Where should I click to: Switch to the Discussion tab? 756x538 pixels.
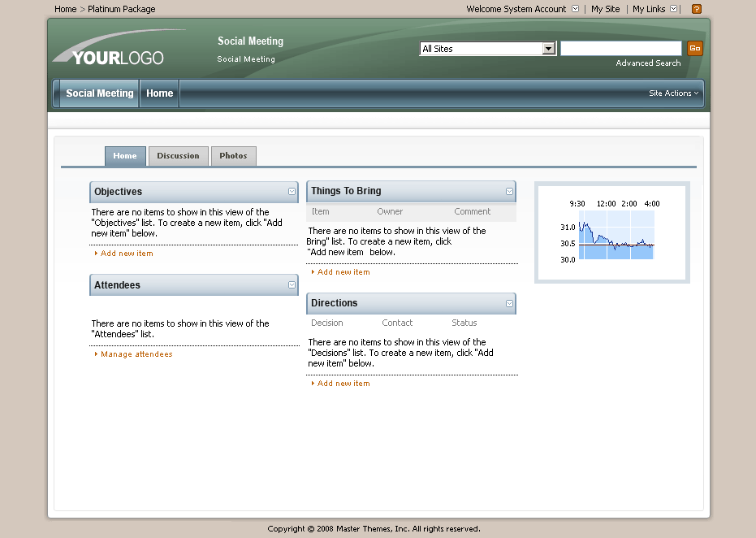178,156
